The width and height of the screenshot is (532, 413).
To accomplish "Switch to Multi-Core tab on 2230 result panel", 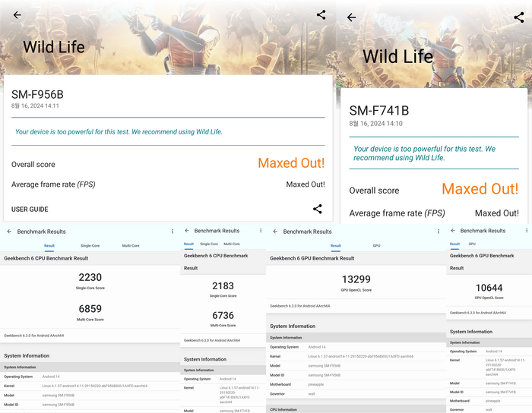I will click(131, 246).
